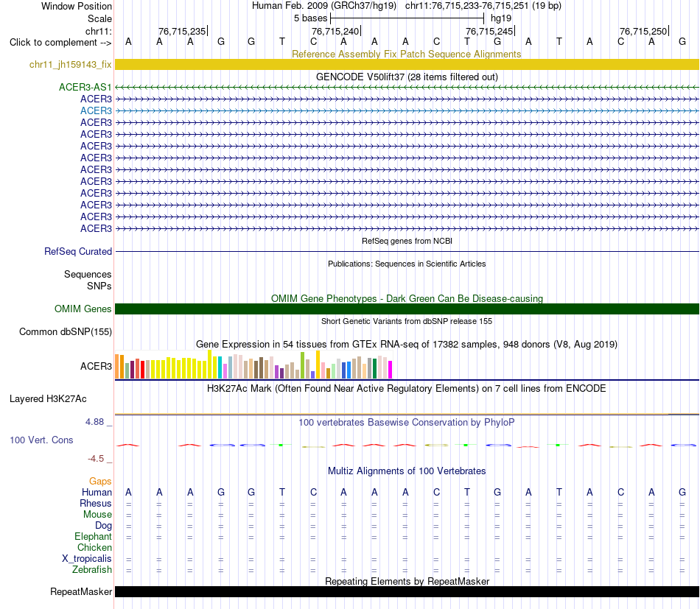Click position marker 76,715,235

[x=182, y=31]
